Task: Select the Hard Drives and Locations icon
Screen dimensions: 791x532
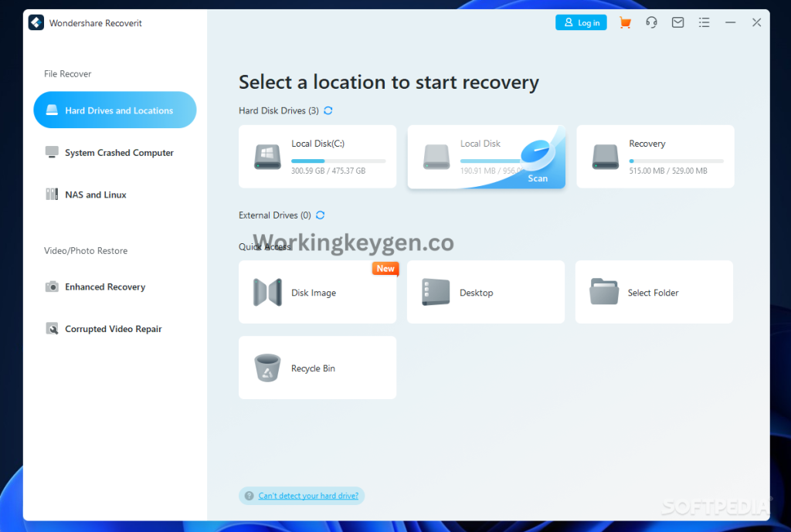Action: click(x=52, y=110)
